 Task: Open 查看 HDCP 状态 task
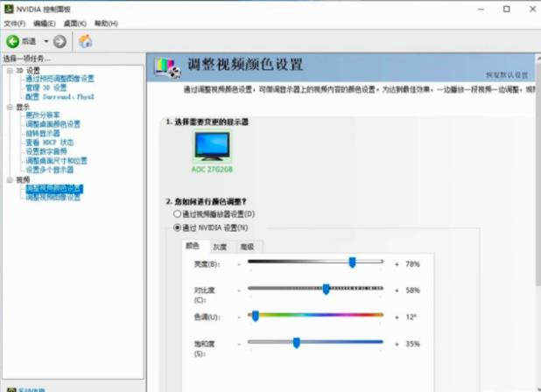[x=50, y=143]
